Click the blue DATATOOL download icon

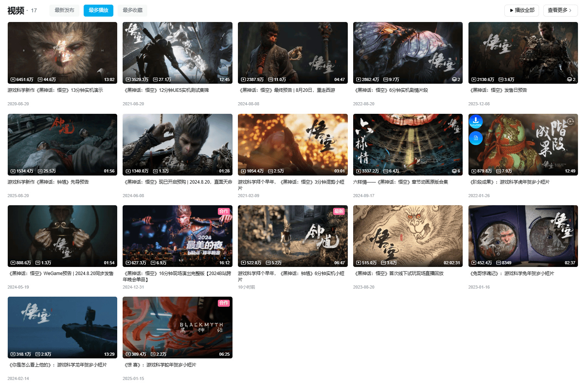tap(475, 121)
